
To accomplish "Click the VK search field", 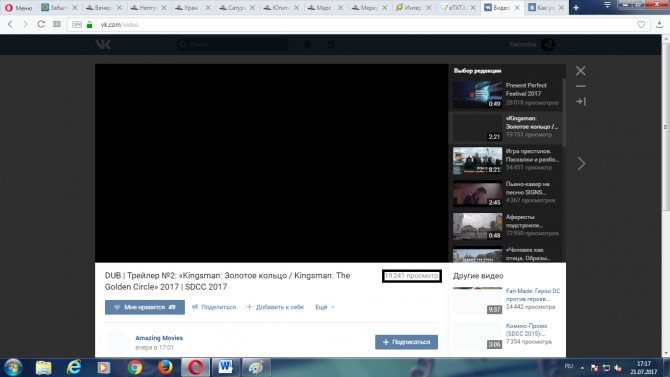I will pyautogui.click(x=232, y=44).
